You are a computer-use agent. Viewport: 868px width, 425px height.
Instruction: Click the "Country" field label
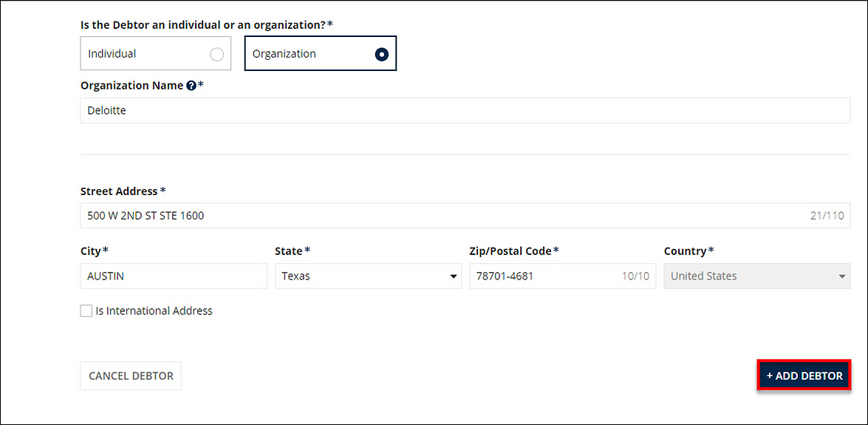[686, 251]
